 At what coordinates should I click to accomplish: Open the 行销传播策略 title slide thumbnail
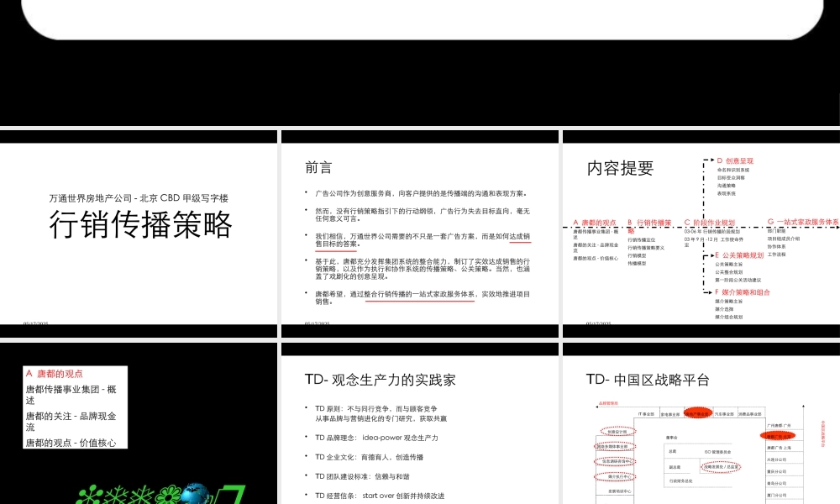pyautogui.click(x=139, y=234)
